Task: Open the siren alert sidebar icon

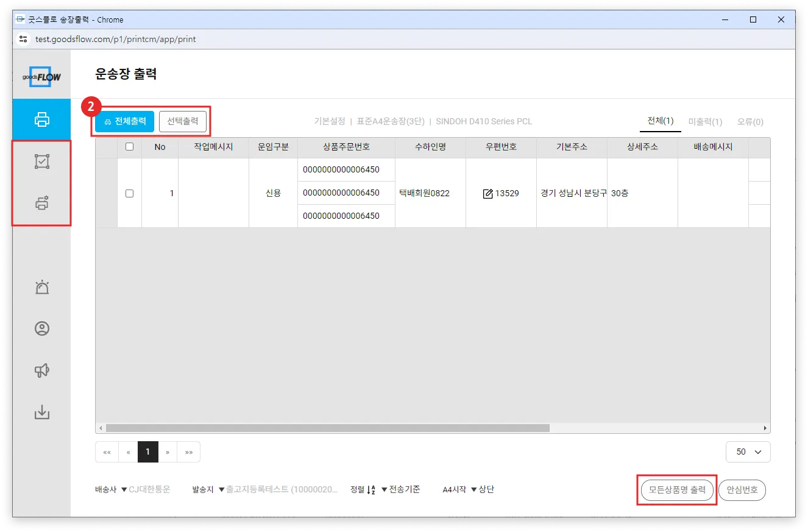Action: pos(41,287)
